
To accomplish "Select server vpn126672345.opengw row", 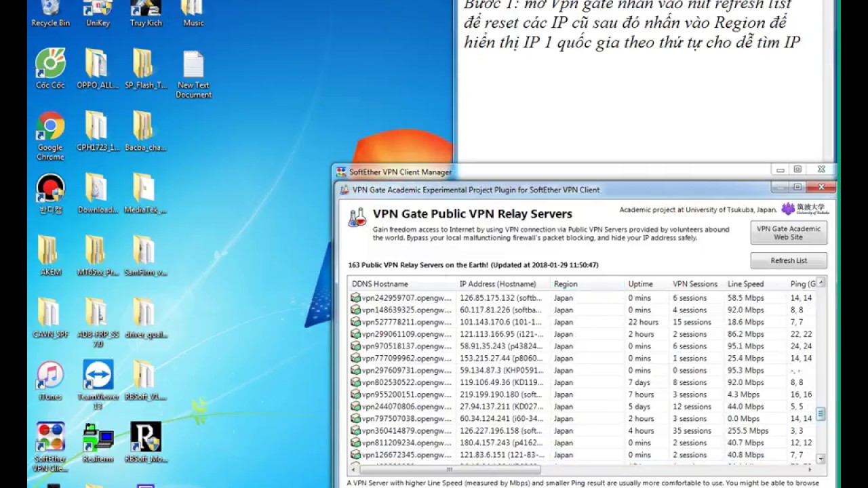I will point(583,455).
